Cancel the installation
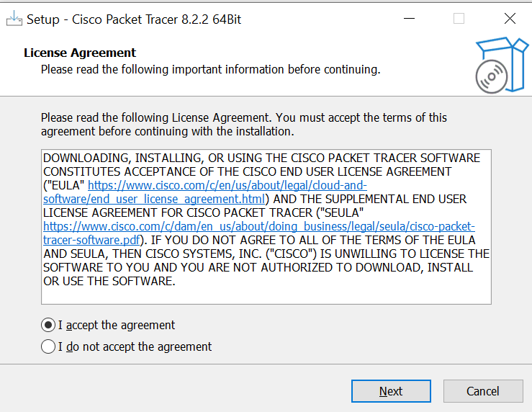This screenshot has height=412, width=532. click(x=482, y=391)
